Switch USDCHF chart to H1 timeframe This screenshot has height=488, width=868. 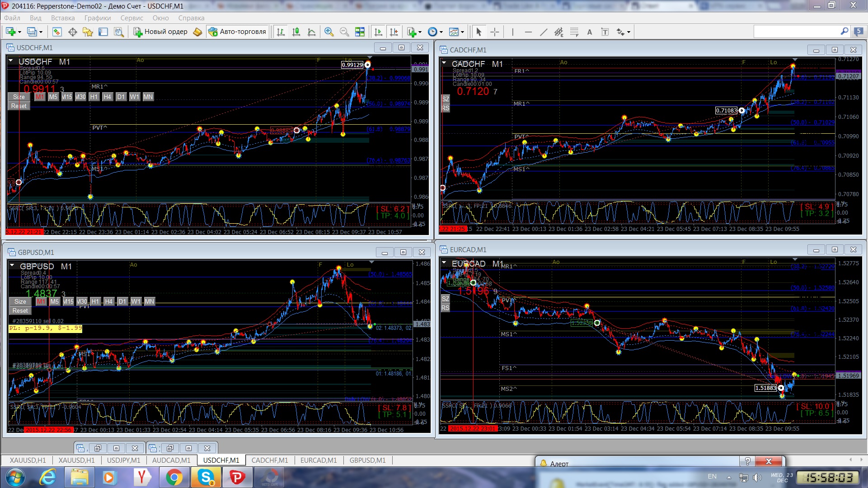(x=94, y=97)
